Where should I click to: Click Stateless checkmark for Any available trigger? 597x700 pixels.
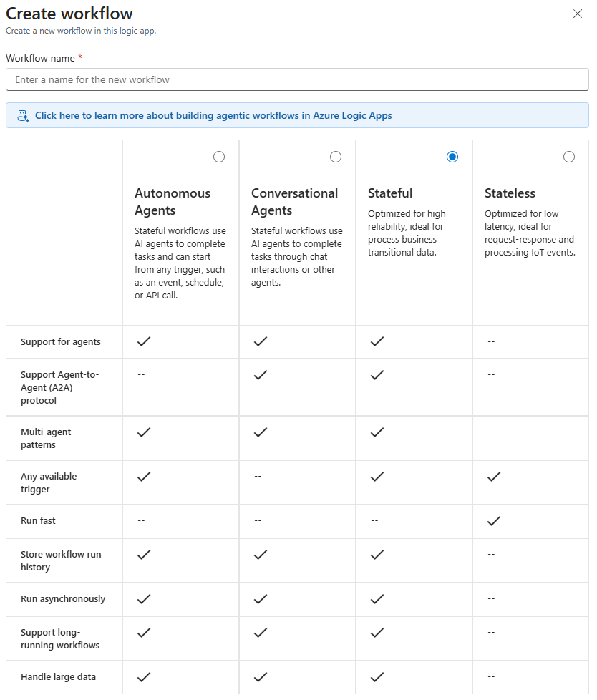point(493,477)
